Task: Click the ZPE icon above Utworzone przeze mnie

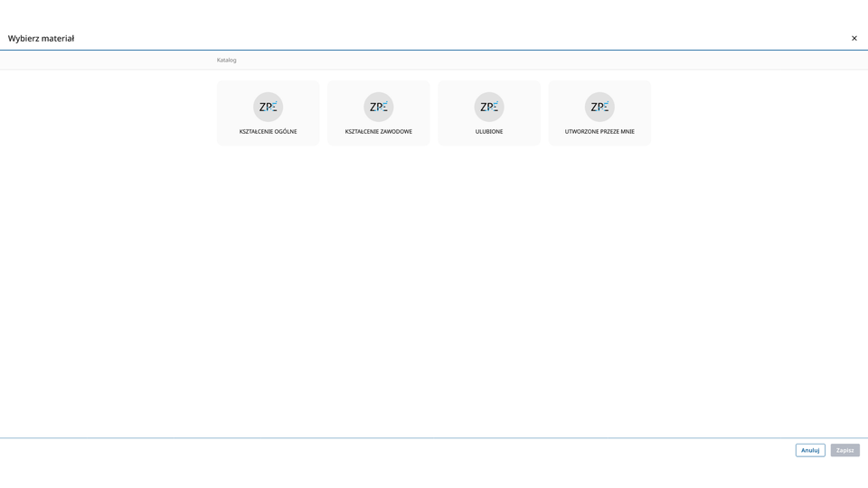Action: coord(599,107)
